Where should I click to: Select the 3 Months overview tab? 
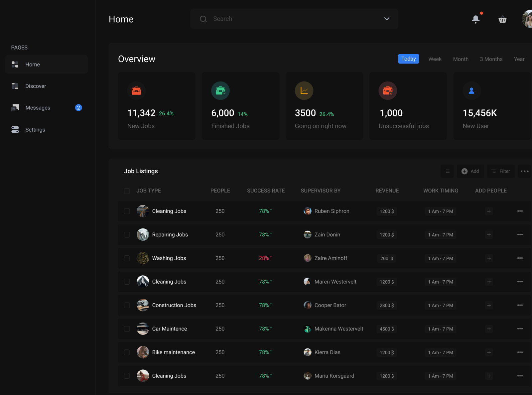[x=491, y=59]
